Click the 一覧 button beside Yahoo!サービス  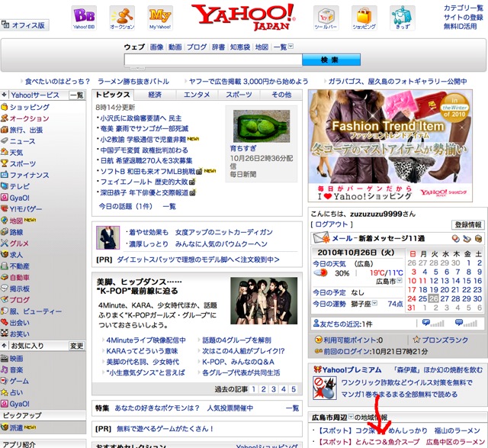pyautogui.click(x=76, y=95)
